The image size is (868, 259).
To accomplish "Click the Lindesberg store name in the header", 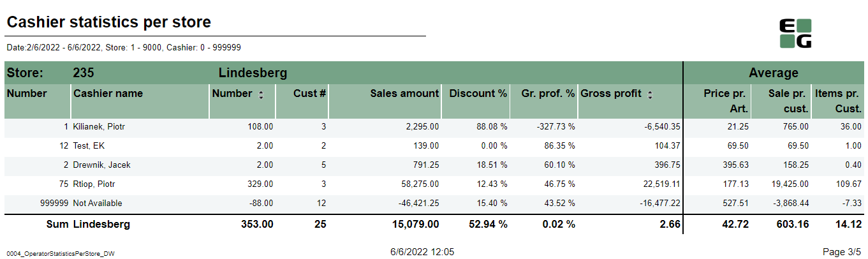I will click(x=253, y=73).
